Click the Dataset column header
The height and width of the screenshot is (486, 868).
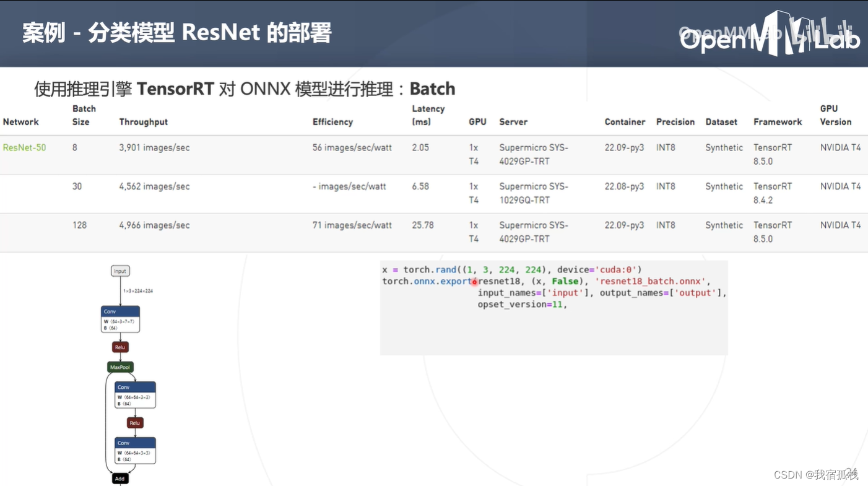[721, 122]
